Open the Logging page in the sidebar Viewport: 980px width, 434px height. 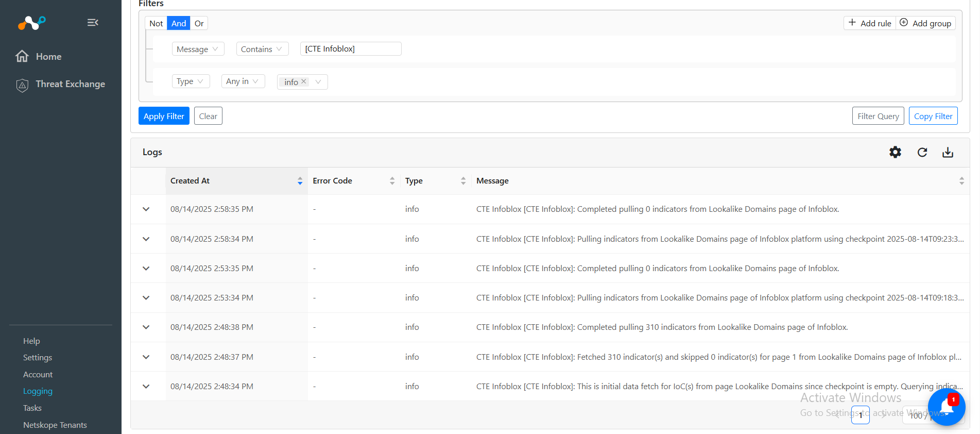tap(38, 391)
